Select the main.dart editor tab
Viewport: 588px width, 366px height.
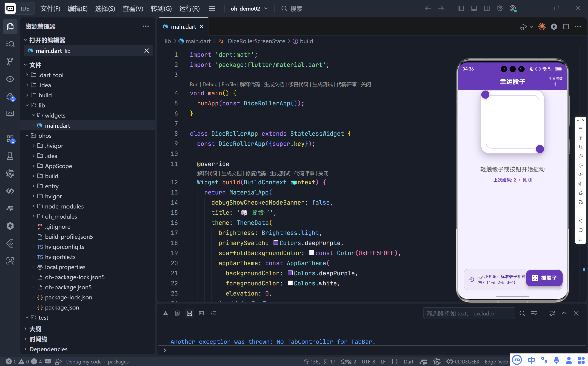pyautogui.click(x=183, y=27)
